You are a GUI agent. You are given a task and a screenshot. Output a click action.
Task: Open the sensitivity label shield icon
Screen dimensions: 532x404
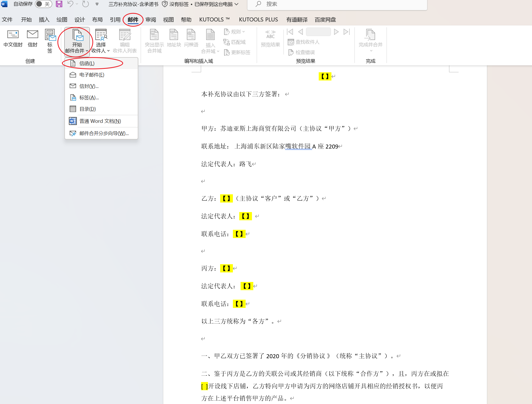click(165, 4)
